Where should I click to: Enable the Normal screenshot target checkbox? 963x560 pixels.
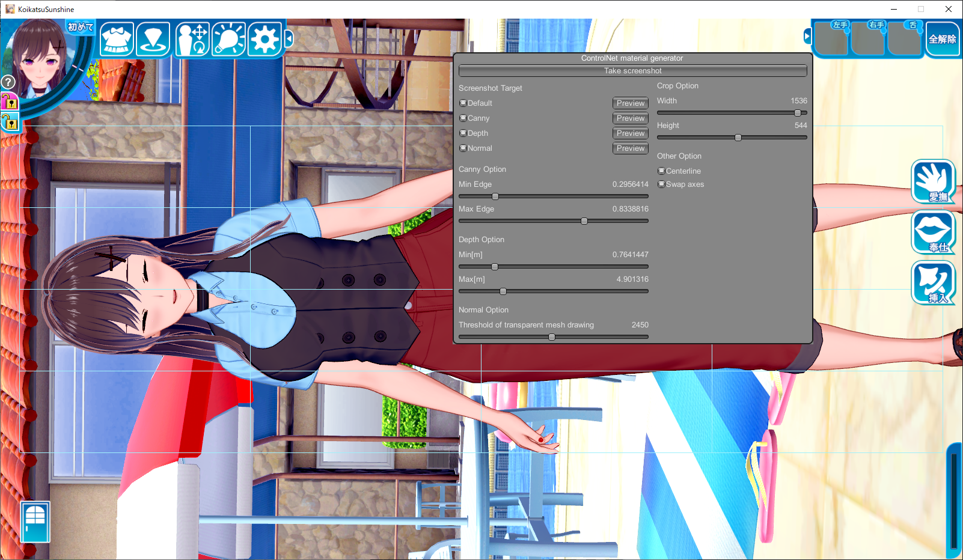[x=463, y=148]
